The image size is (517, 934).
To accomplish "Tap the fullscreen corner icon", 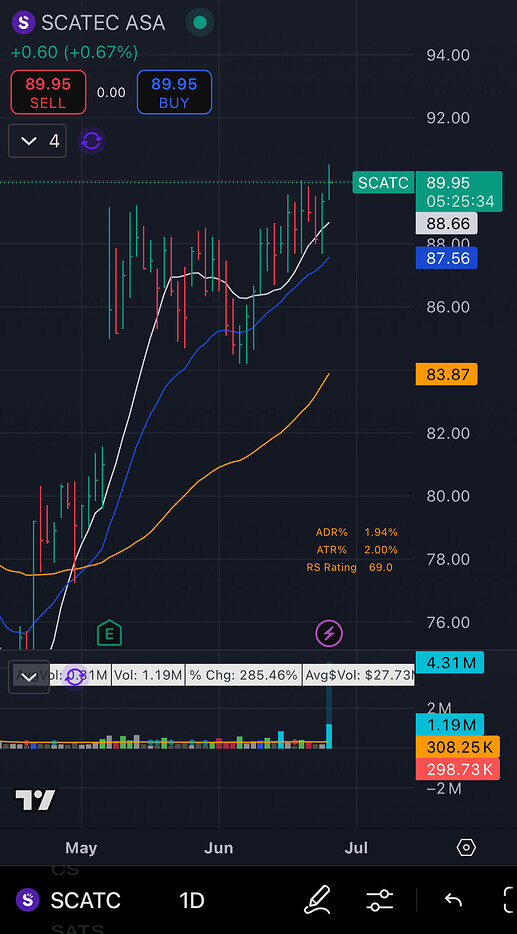I will [510, 900].
